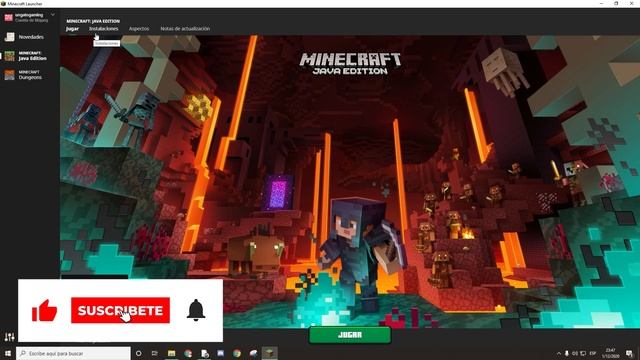Click the microphone tray icon
Image resolution: width=640 pixels, height=360 pixels.
point(567,353)
